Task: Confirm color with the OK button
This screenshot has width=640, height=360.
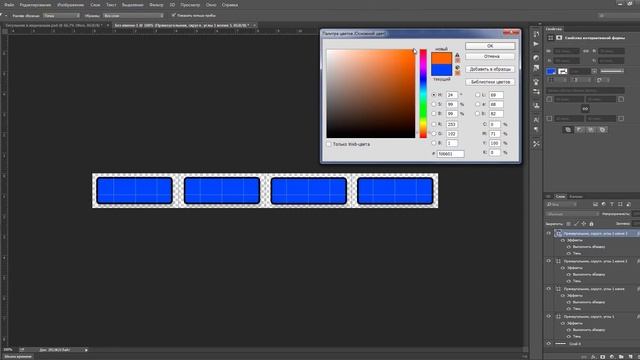Action: pyautogui.click(x=490, y=46)
